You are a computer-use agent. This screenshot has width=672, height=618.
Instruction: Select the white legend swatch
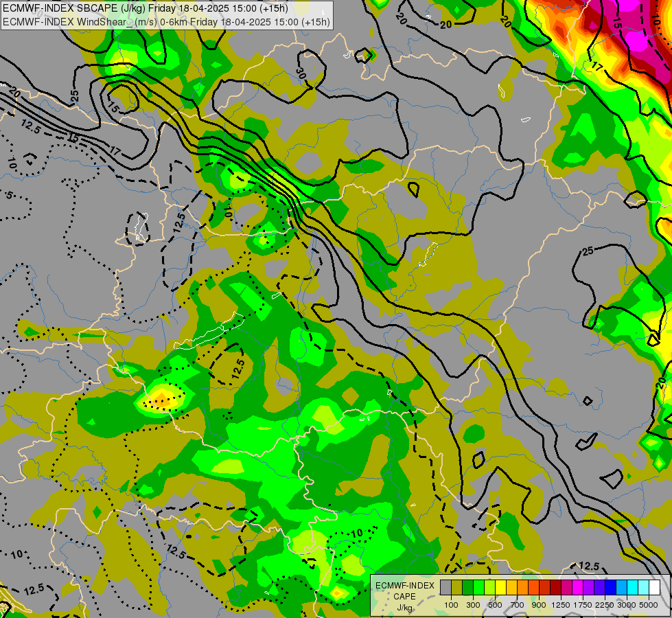(x=654, y=588)
